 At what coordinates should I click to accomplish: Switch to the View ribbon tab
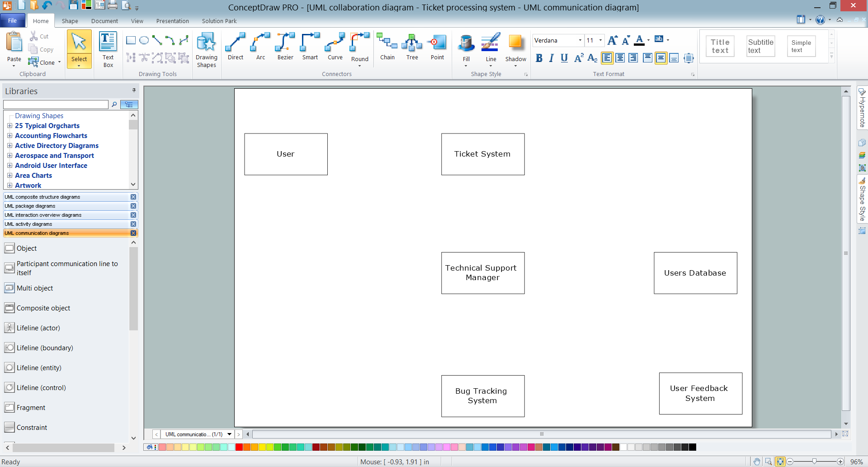tap(137, 21)
